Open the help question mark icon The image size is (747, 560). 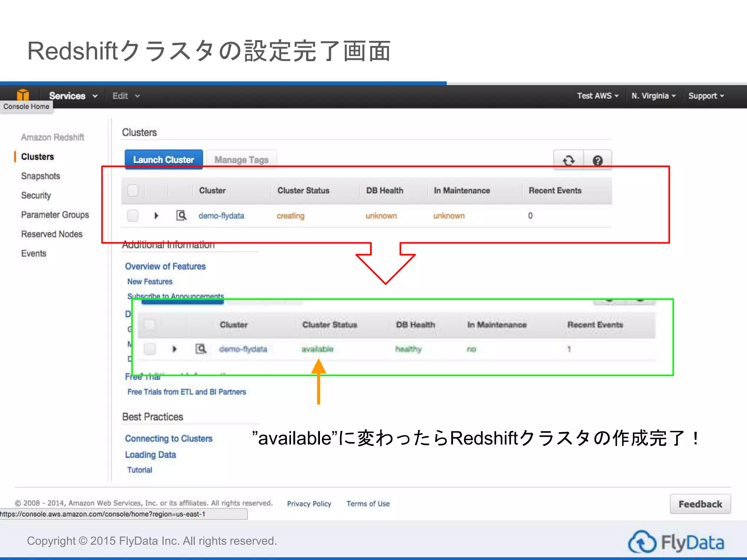[597, 160]
